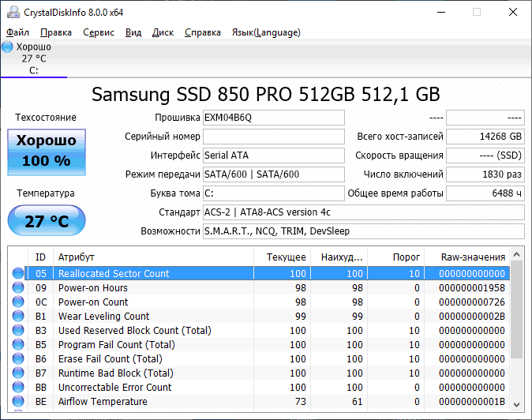
Task: Click the CrystalDiskInfo app icon in title bar
Action: coord(13,12)
